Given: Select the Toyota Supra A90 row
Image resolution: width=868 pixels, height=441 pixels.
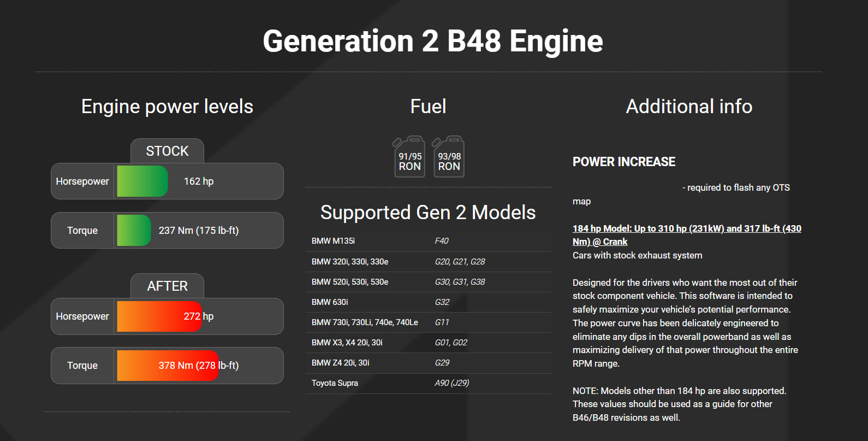Looking at the screenshot, I should coord(429,383).
